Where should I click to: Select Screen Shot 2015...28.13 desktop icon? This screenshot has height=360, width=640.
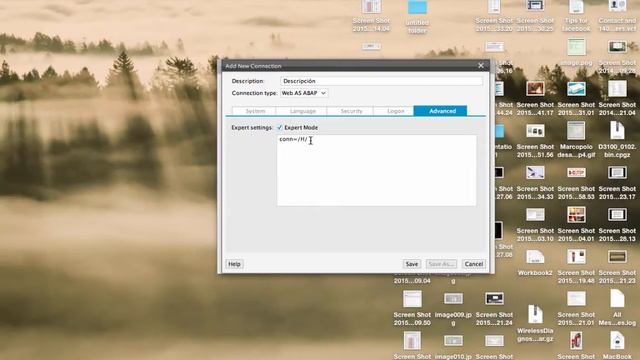pos(617,215)
